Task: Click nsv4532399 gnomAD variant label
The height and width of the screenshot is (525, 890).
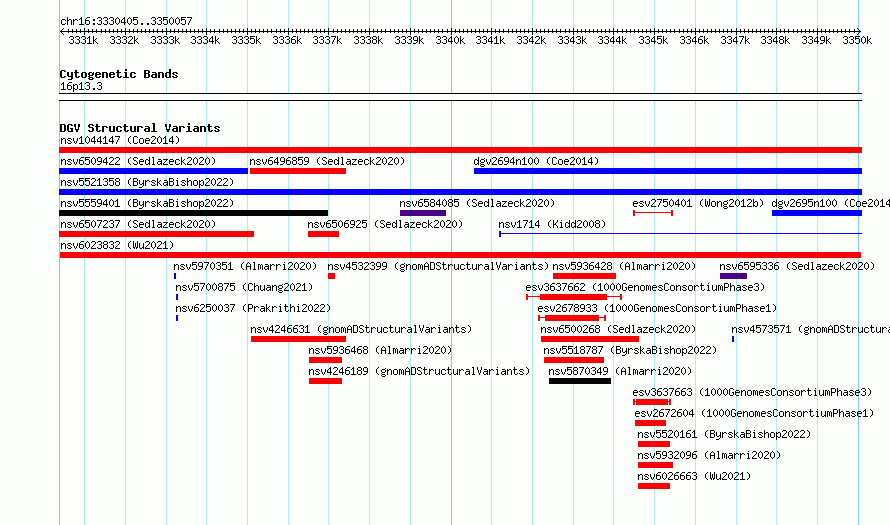Action: (438, 266)
